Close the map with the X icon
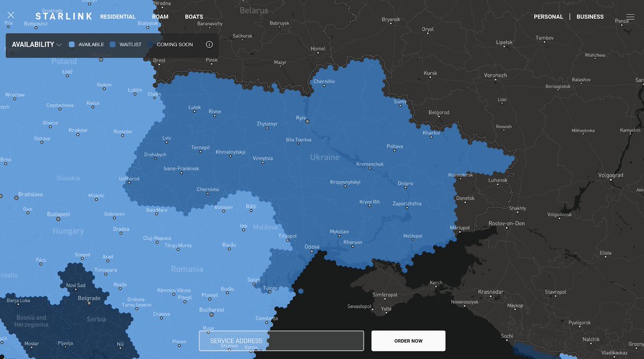Screen dimensions: 644x359 11,16
